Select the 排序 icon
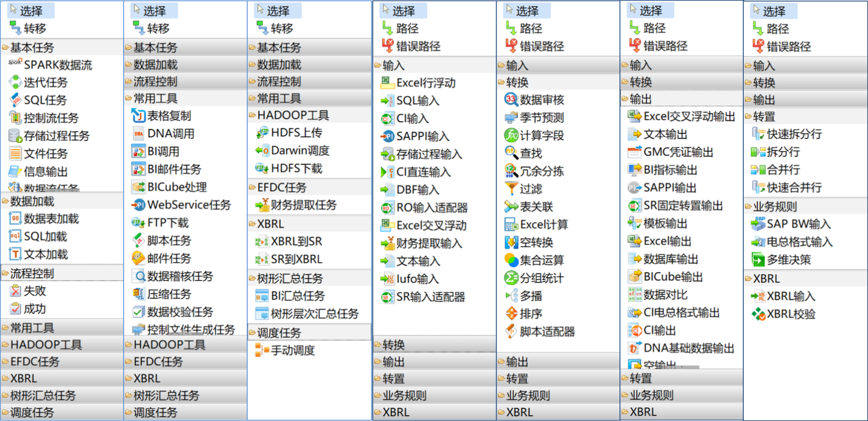 511,314
